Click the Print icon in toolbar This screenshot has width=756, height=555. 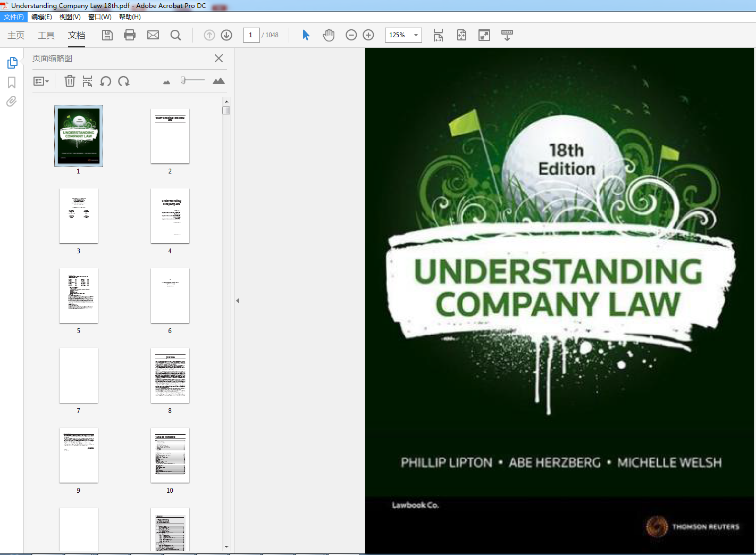[x=130, y=35]
